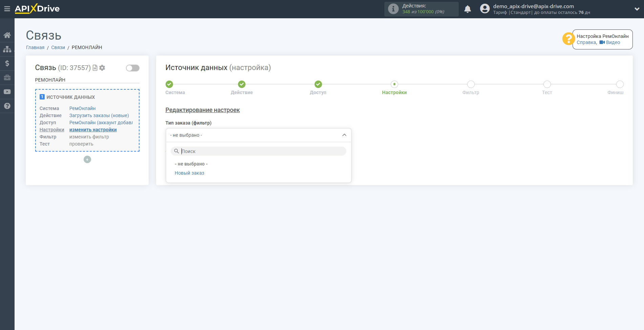Click the connection document copy icon

pyautogui.click(x=95, y=68)
